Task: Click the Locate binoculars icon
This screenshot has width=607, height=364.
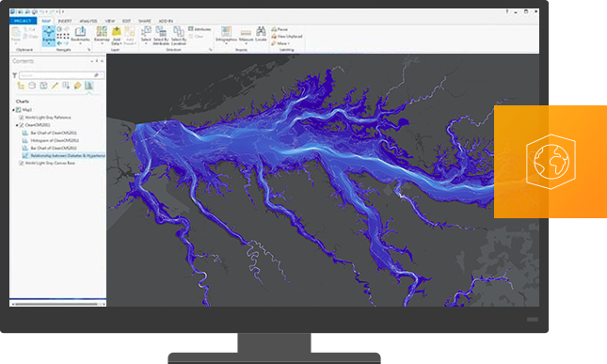Action: (x=261, y=34)
